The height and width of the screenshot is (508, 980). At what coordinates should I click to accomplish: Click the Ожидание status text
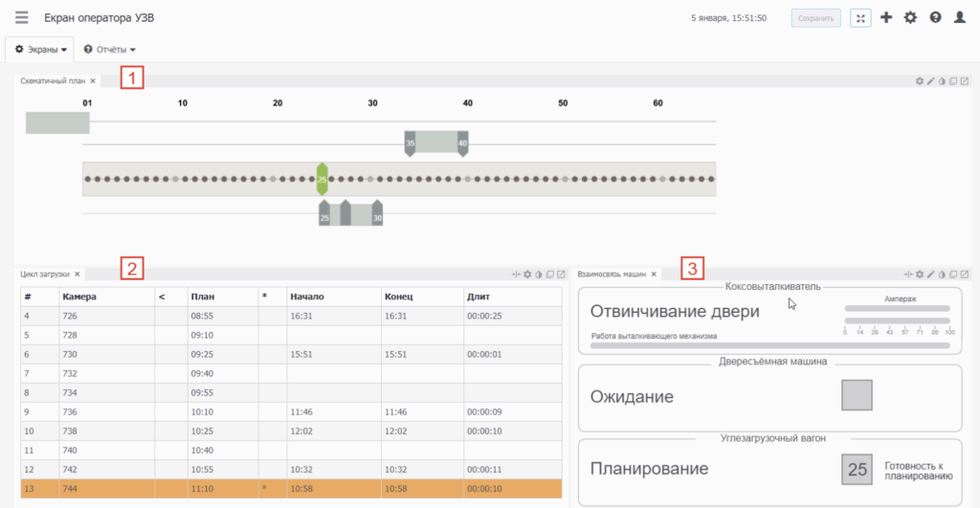point(632,397)
